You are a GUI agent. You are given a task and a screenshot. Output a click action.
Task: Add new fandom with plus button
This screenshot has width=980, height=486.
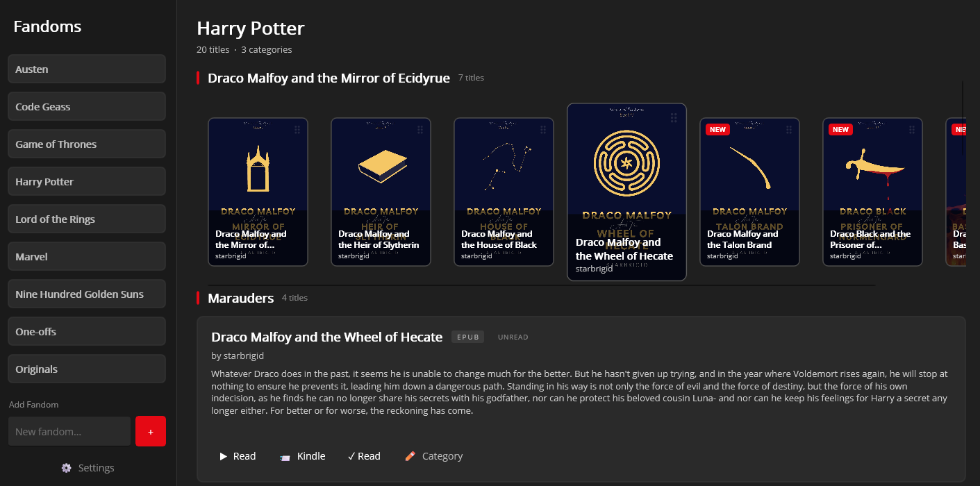[151, 431]
